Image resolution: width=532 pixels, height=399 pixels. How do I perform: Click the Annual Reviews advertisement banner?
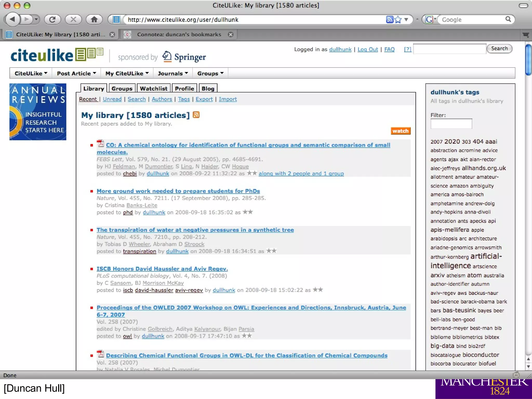[x=38, y=112]
